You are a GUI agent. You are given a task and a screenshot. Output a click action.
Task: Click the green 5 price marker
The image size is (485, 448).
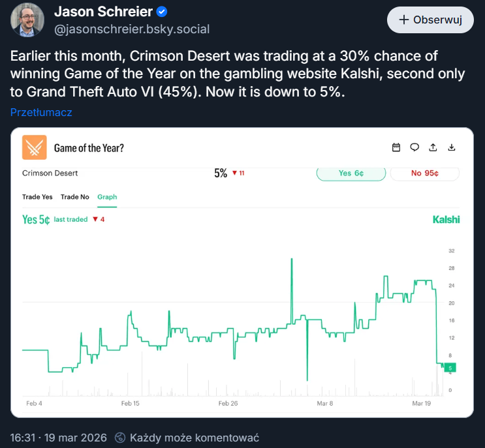click(451, 368)
